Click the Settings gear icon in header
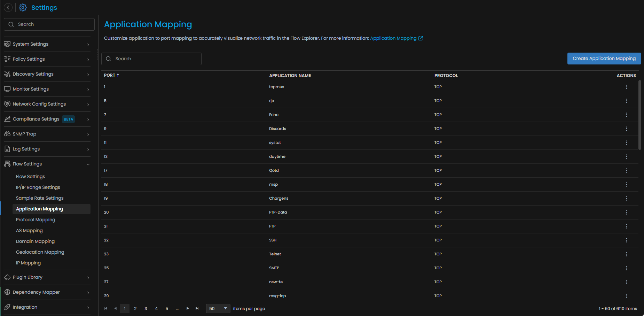The width and height of the screenshot is (644, 316). [23, 7]
